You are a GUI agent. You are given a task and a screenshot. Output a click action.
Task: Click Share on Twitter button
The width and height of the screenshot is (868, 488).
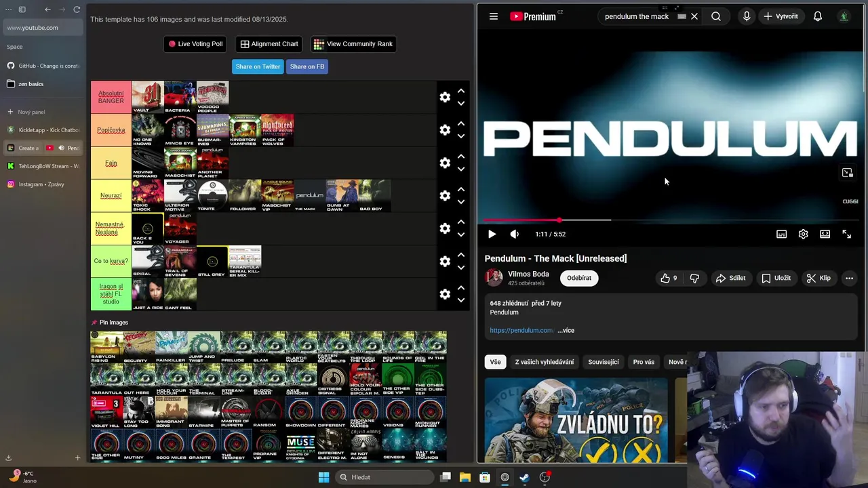258,66
